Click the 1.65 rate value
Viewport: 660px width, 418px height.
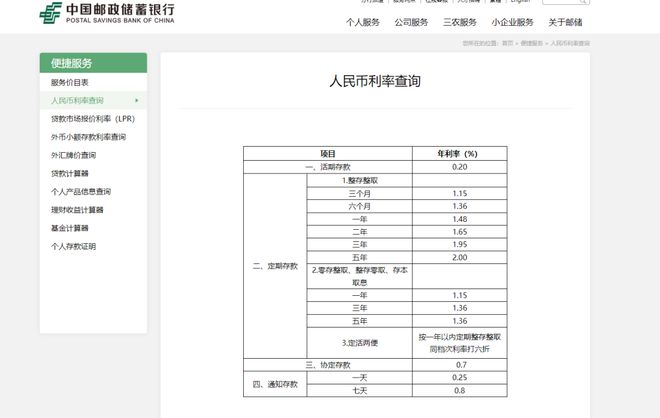click(460, 232)
